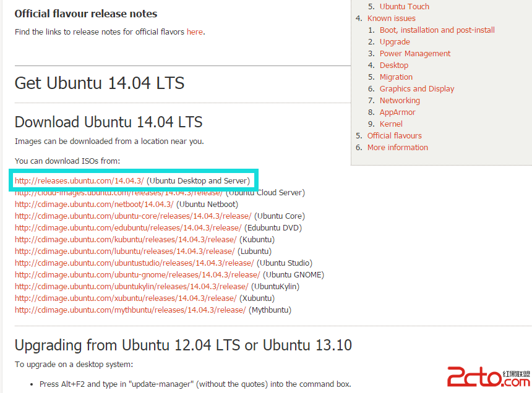The height and width of the screenshot is (393, 532).
Task: Open the 'here' link for flavour release notes
Action: 195,32
